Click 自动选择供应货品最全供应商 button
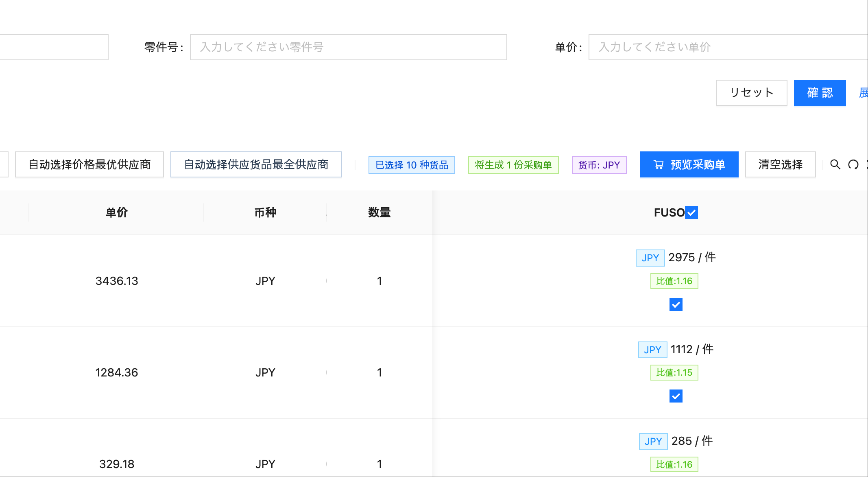868x477 pixels. pyautogui.click(x=256, y=164)
